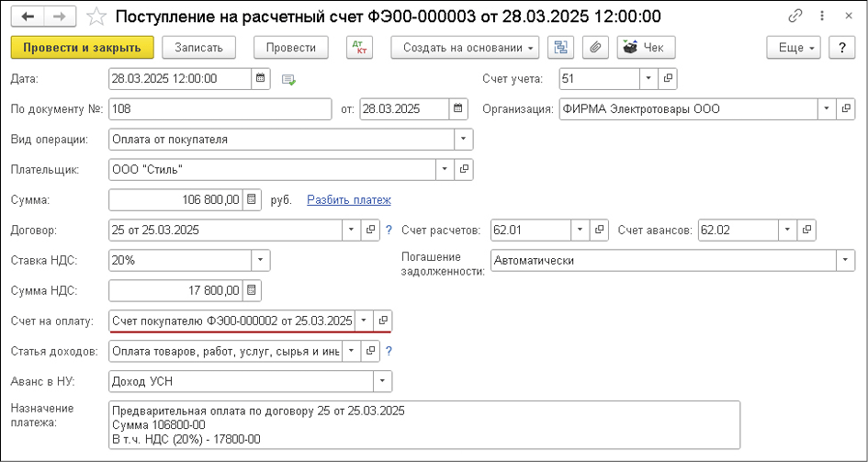
Task: Click the back navigation arrow
Action: 28,17
